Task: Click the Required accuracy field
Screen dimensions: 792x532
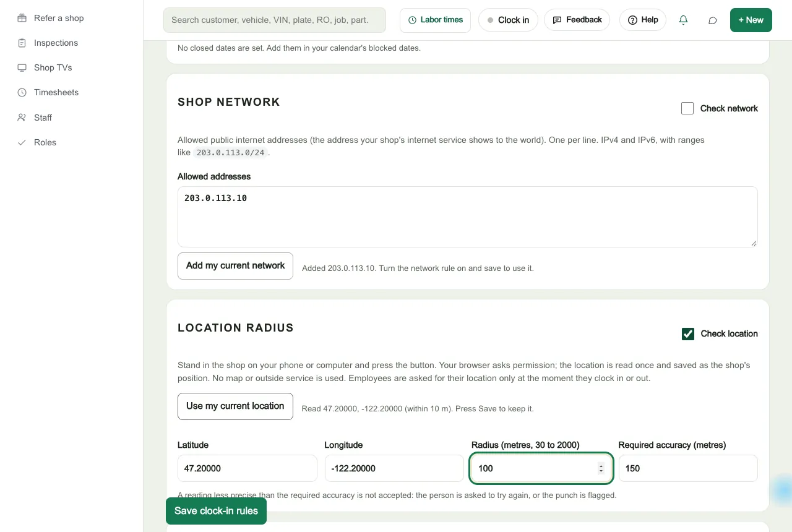Action: [x=688, y=468]
